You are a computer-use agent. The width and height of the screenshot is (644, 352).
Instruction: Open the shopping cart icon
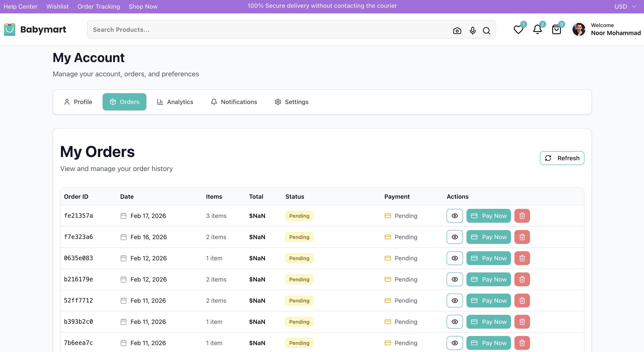pyautogui.click(x=556, y=30)
